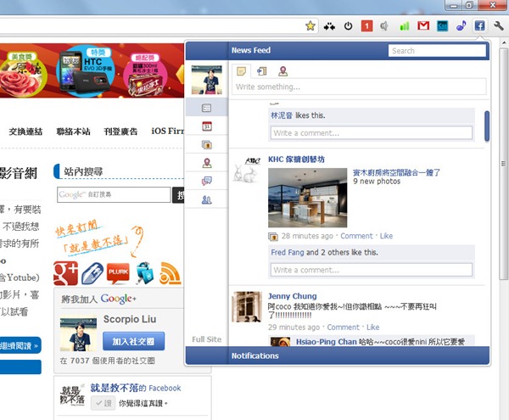This screenshot has width=509, height=420.
Task: Click the paw print extension icon
Action: click(x=329, y=26)
